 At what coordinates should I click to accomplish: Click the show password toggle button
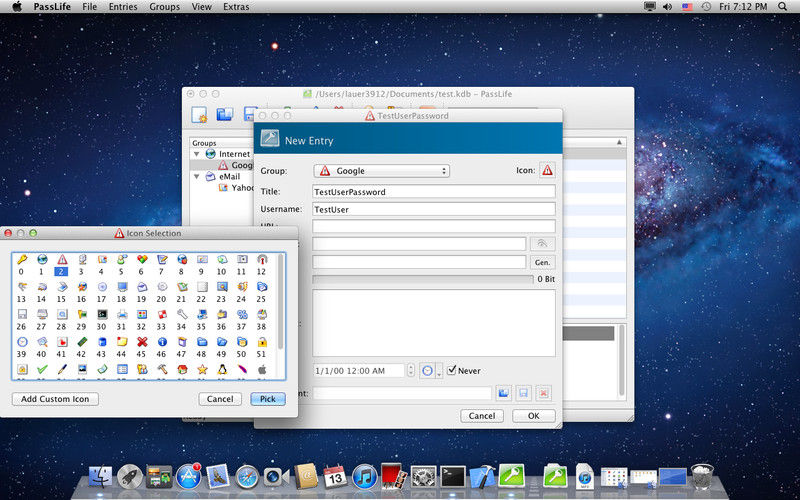(x=542, y=244)
